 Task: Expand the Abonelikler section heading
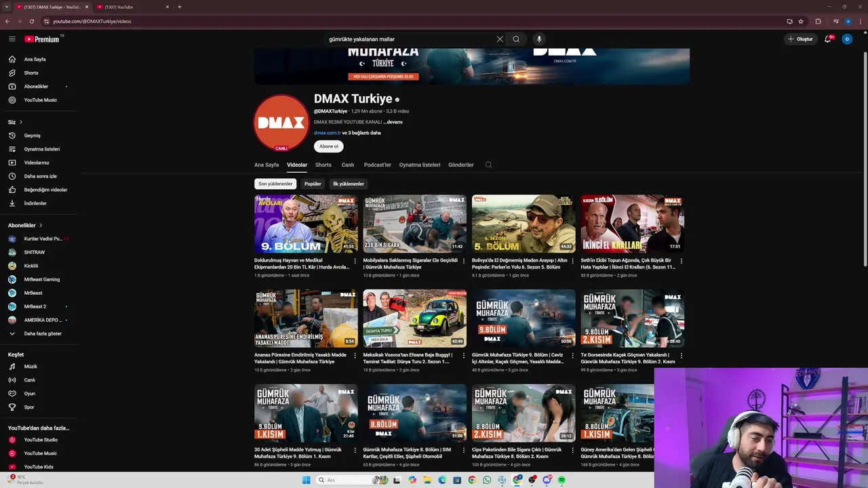[x=25, y=225]
